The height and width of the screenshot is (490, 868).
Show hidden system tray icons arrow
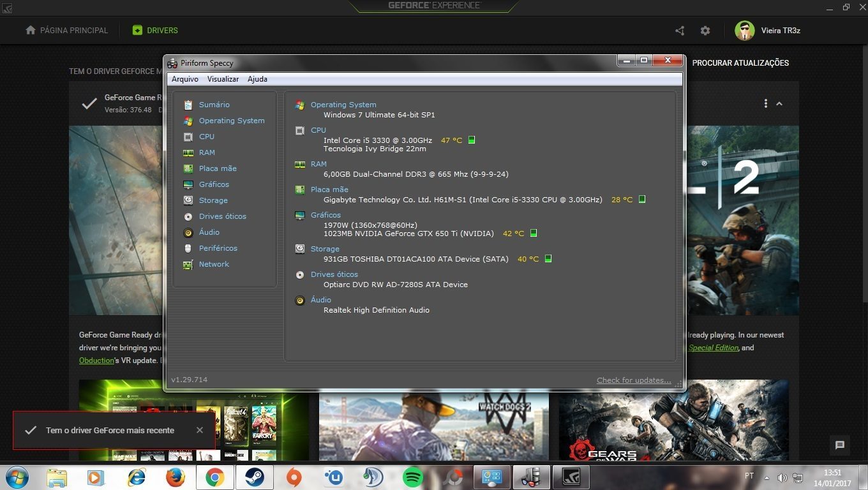coord(767,477)
